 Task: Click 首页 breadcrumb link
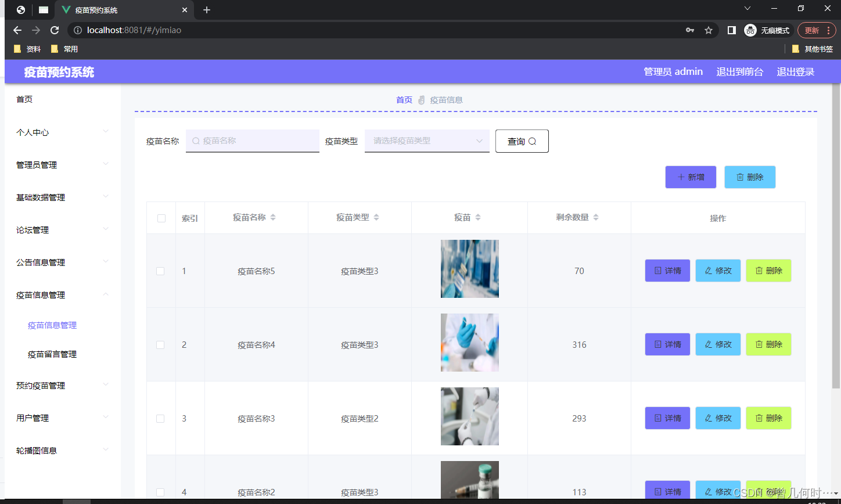point(404,100)
